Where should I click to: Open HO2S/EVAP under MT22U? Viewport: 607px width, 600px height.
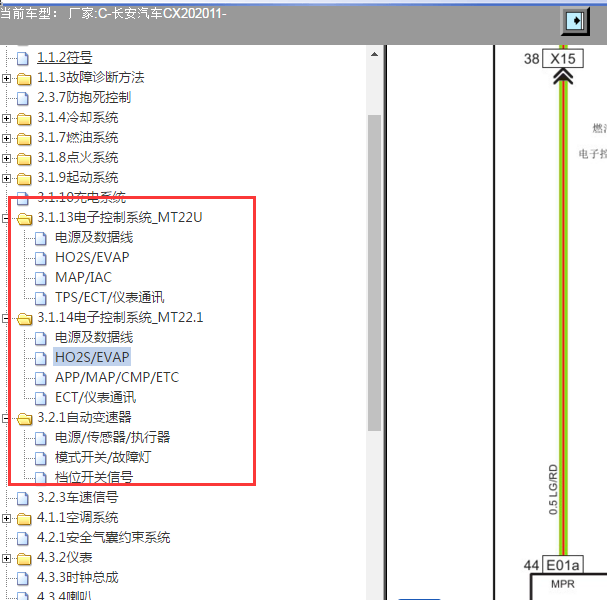point(92,257)
